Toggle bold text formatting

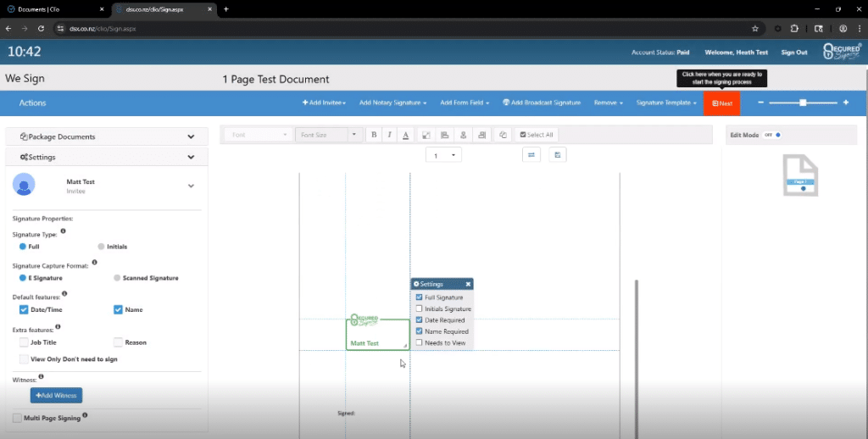(373, 135)
